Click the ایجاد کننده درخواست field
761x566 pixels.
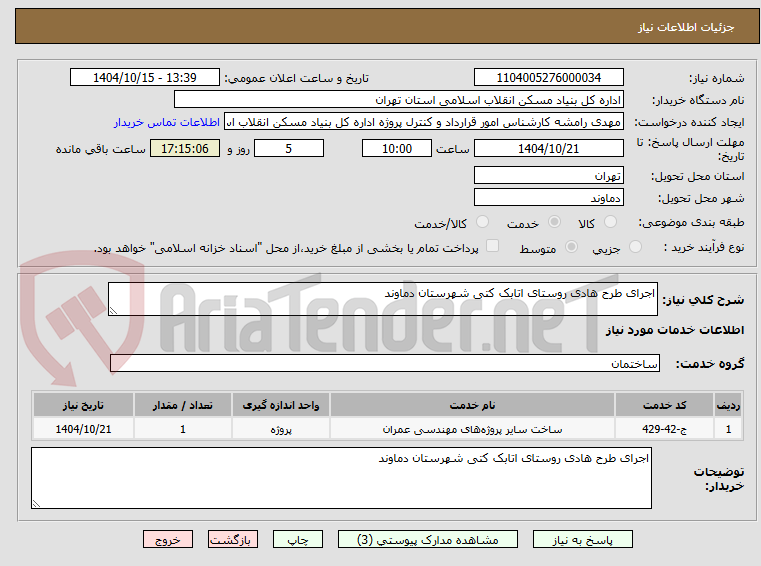click(x=424, y=122)
